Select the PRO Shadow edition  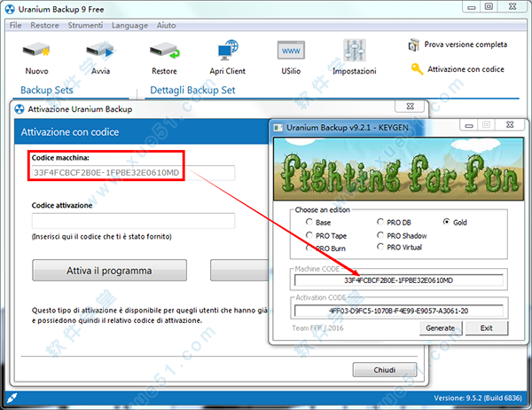point(380,235)
